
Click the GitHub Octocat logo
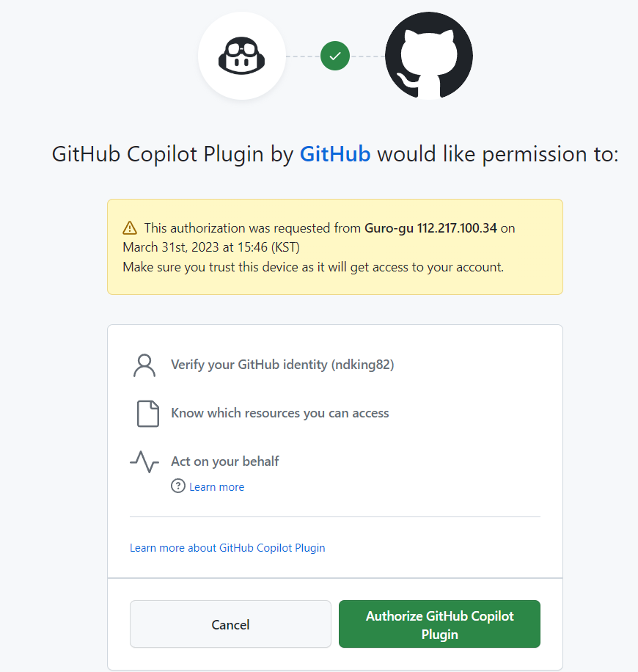pos(428,55)
